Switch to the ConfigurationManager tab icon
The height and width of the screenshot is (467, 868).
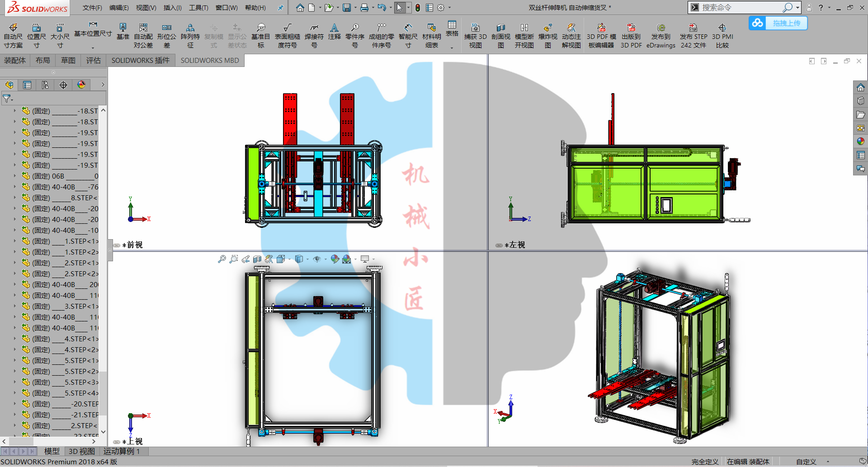tap(45, 85)
